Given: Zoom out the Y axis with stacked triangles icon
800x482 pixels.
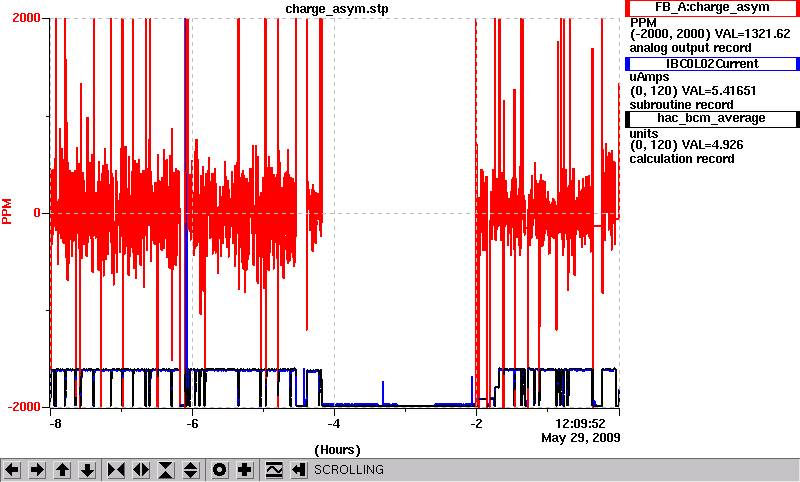Looking at the screenshot, I should (x=191, y=470).
